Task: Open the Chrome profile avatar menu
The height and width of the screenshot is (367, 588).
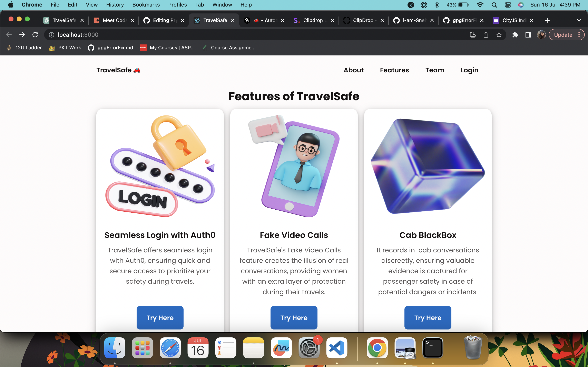Action: (541, 35)
